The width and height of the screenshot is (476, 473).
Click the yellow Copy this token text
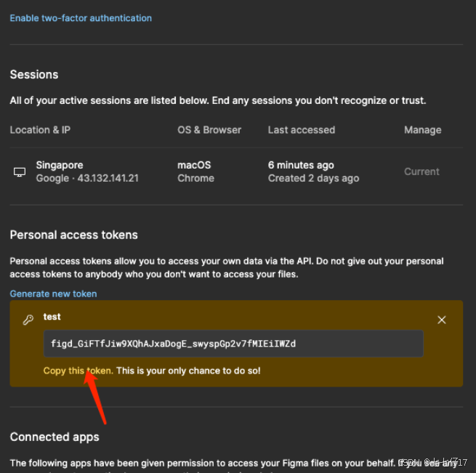78,371
